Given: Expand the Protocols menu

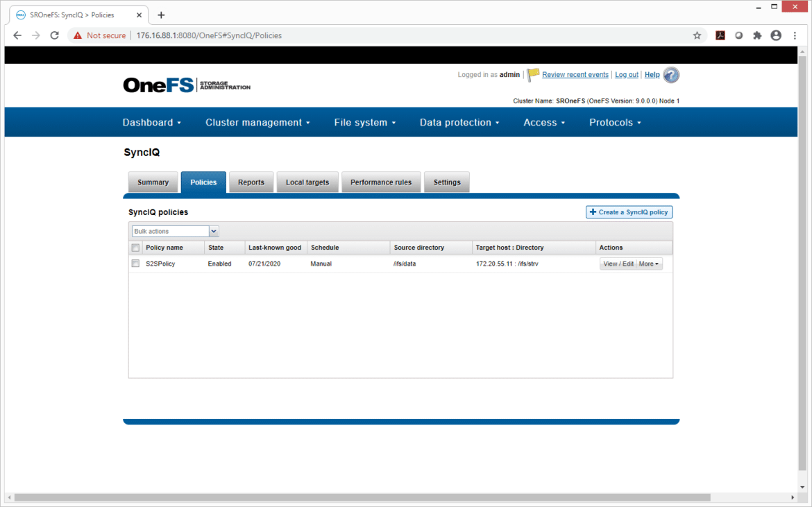Looking at the screenshot, I should (615, 123).
